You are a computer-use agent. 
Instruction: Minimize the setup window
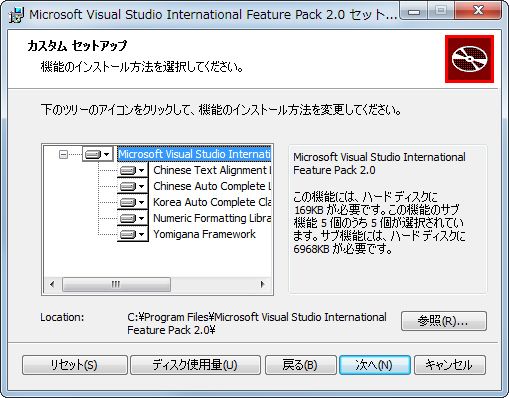click(x=414, y=11)
